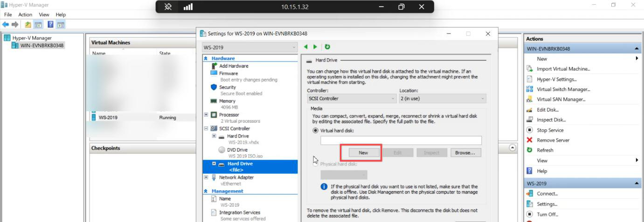Click the Back arrow in Hyper-V Manager toolbar
644x222 pixels.
pyautogui.click(x=6, y=24)
